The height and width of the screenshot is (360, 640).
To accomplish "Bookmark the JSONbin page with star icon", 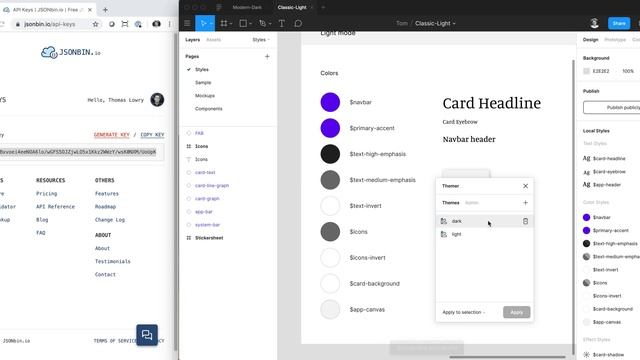I will click(96, 24).
